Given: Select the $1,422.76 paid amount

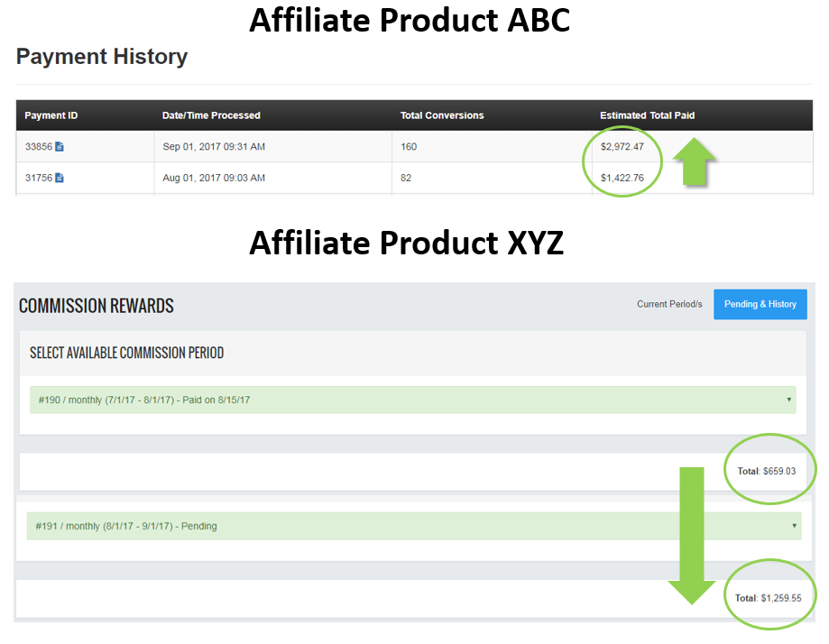Looking at the screenshot, I should click(x=622, y=178).
